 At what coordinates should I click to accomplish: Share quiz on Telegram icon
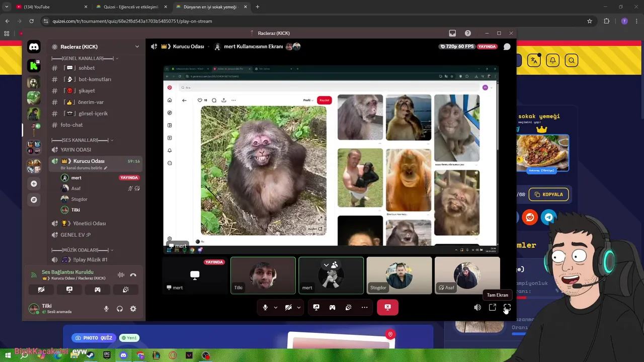pyautogui.click(x=549, y=217)
